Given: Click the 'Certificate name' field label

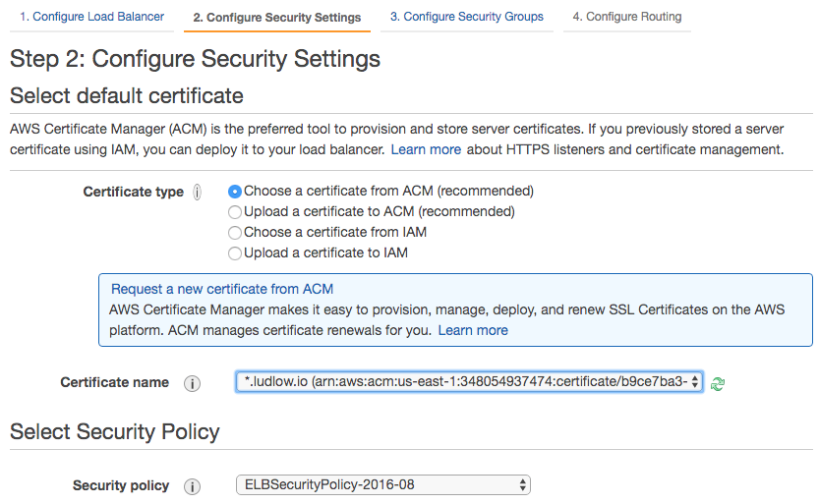Looking at the screenshot, I should pos(114,382).
